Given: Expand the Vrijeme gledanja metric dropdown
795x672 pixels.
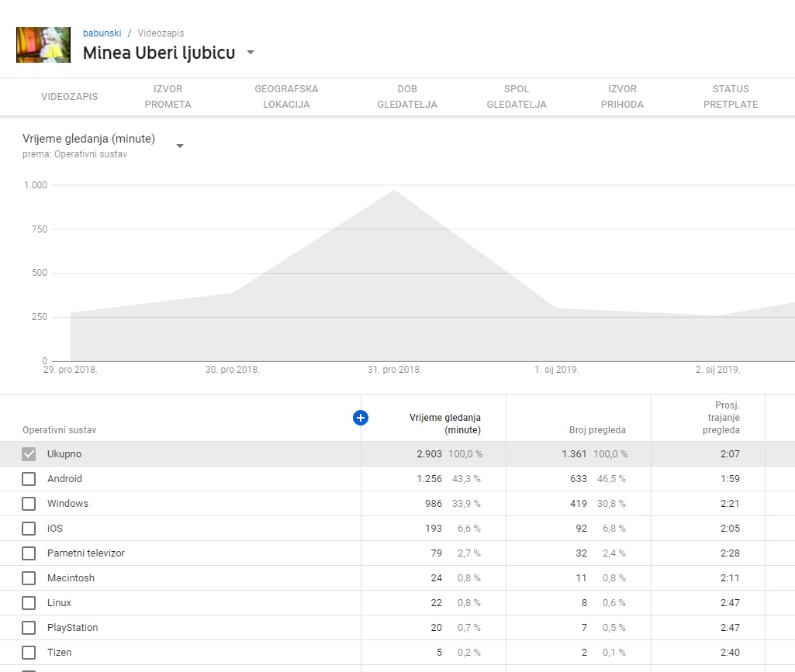Looking at the screenshot, I should coord(179,146).
